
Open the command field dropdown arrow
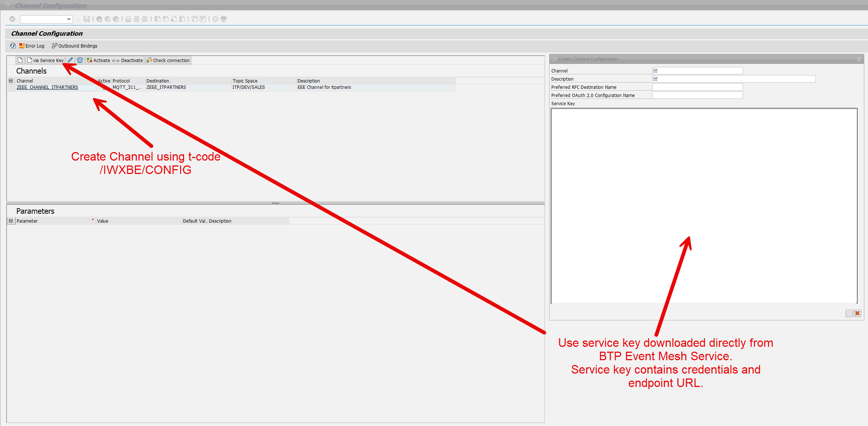[69, 19]
